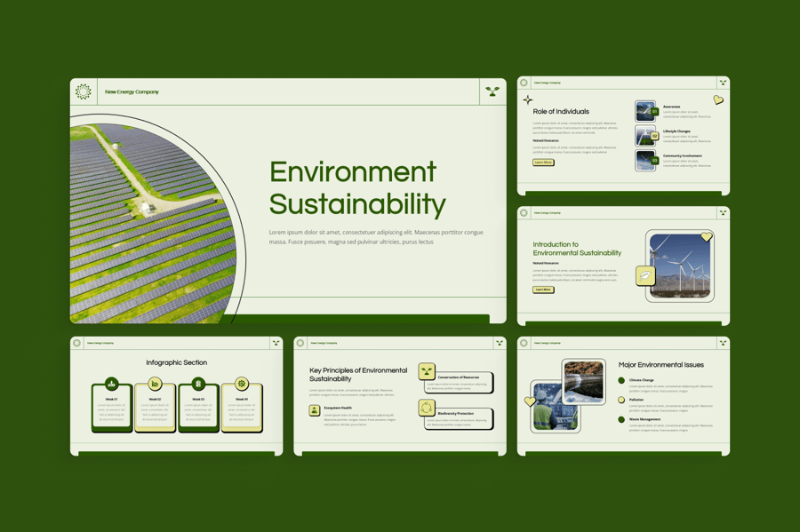Image resolution: width=800 pixels, height=532 pixels.
Task: Select the yellow Pollution bullet dot
Action: click(x=621, y=400)
